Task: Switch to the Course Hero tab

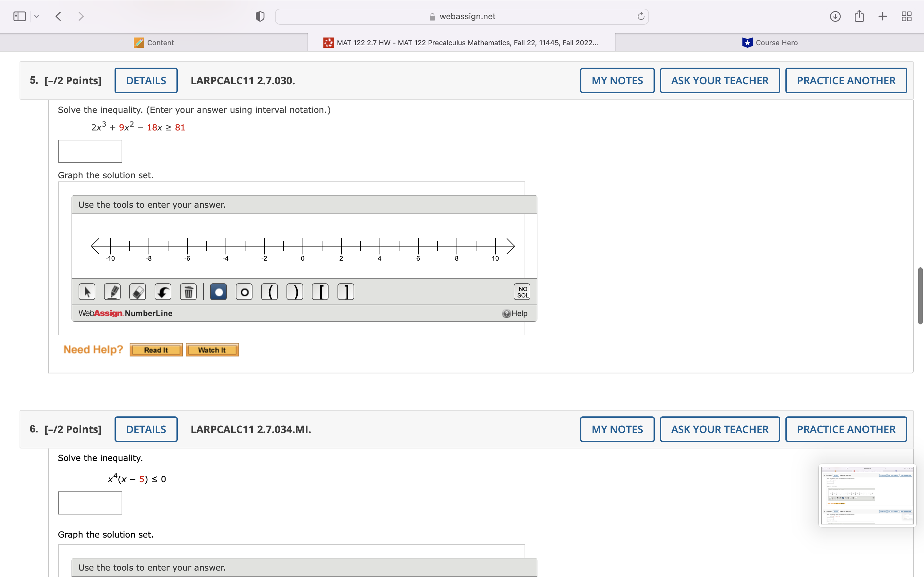Action: tap(769, 43)
